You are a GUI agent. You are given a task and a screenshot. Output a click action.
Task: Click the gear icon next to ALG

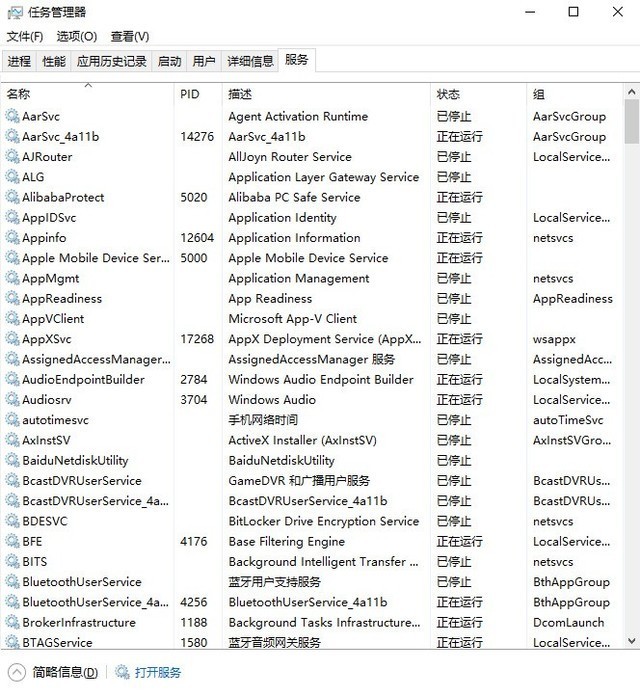click(12, 177)
